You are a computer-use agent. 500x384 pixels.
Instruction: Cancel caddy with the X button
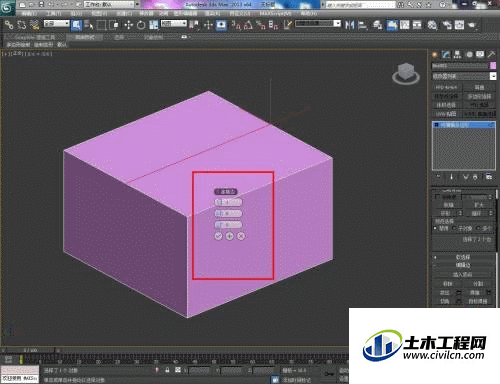[x=241, y=236]
